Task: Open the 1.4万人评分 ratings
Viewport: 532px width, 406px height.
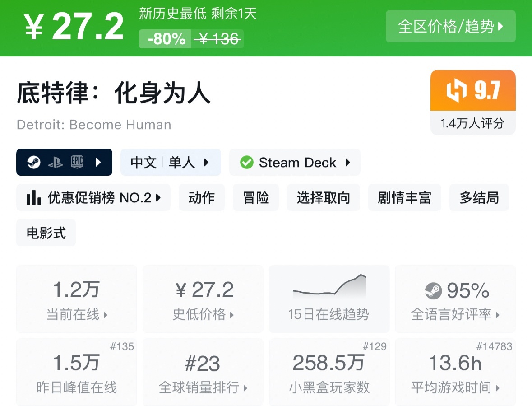Action: 472,123
